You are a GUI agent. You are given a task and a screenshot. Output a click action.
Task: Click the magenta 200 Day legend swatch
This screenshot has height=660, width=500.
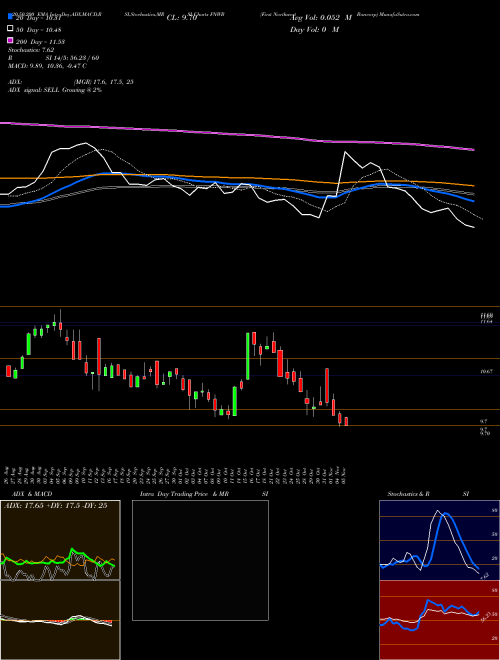coord(10,41)
